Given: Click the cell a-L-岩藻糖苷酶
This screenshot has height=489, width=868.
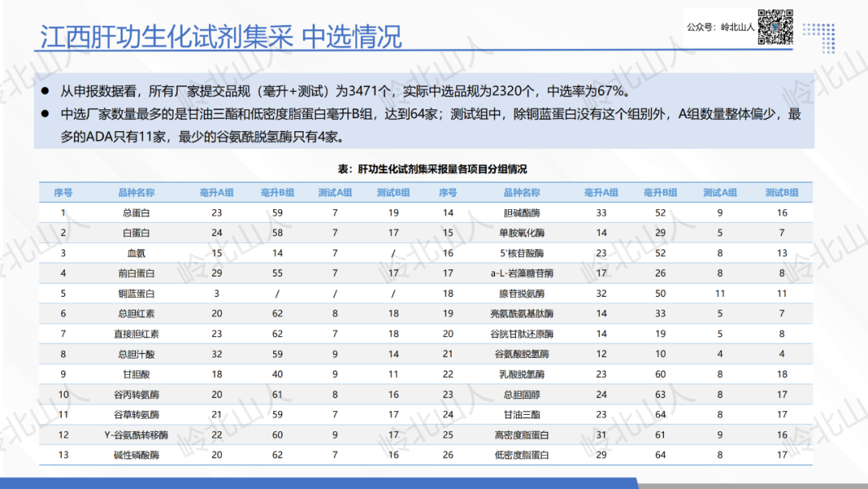Looking at the screenshot, I should [x=522, y=273].
